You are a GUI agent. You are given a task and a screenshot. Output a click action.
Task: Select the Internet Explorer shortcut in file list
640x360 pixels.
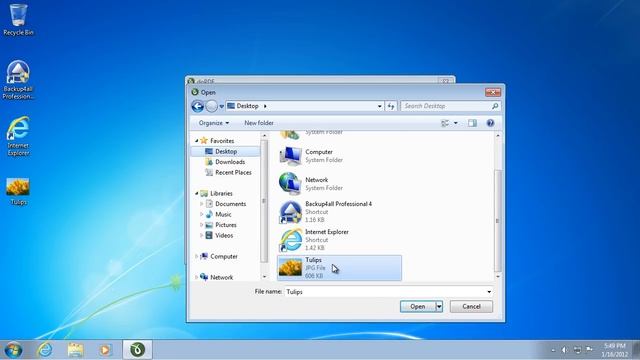(339, 240)
